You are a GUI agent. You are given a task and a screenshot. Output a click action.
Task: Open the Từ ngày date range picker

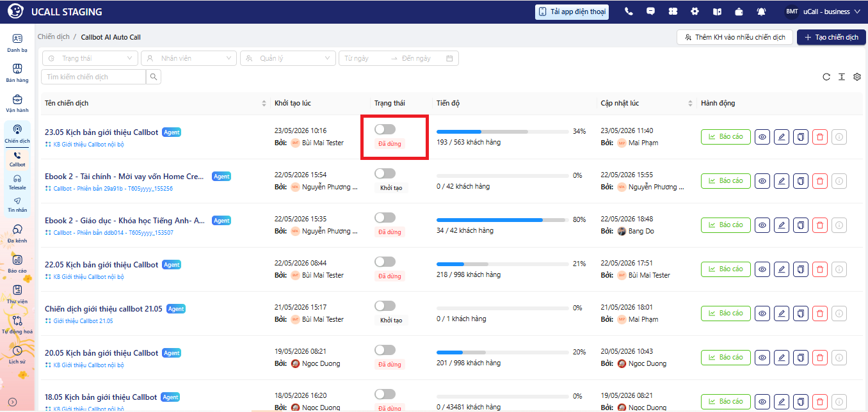(x=365, y=58)
